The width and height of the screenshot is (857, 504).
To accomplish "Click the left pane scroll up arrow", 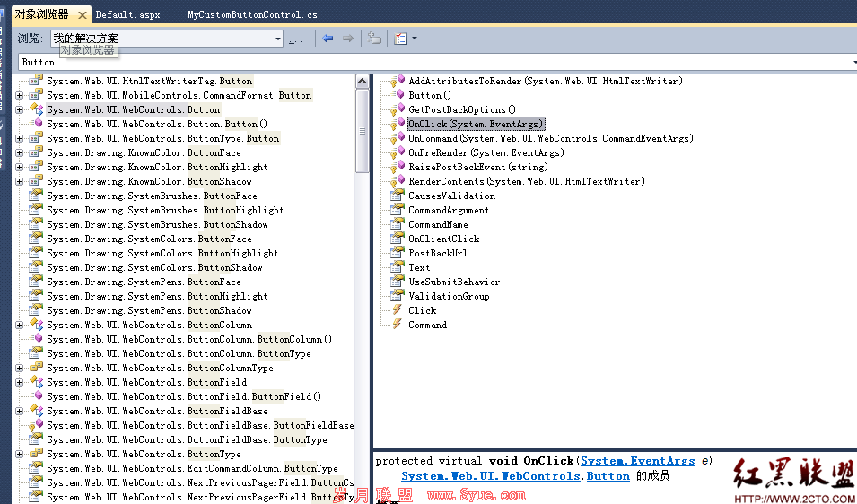I will click(x=362, y=82).
